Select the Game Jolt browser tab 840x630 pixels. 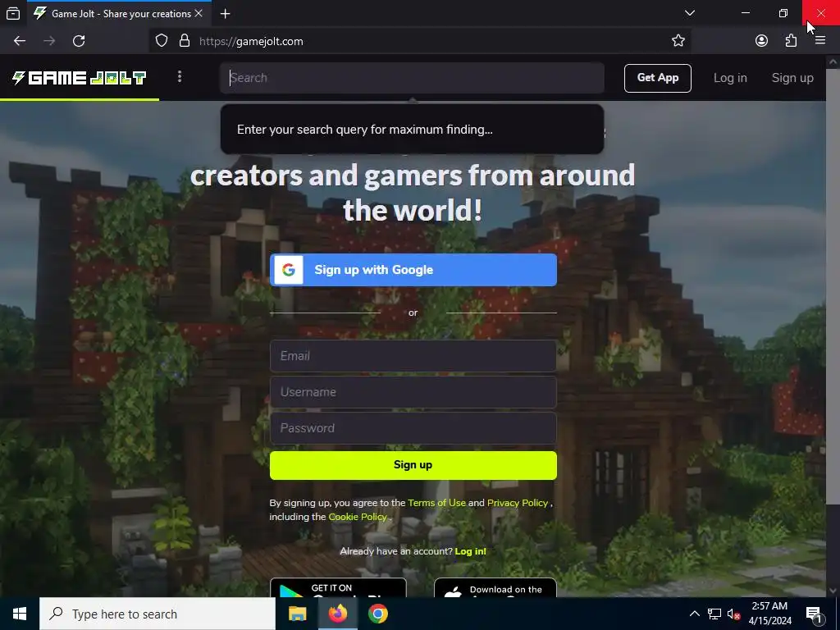(x=119, y=13)
